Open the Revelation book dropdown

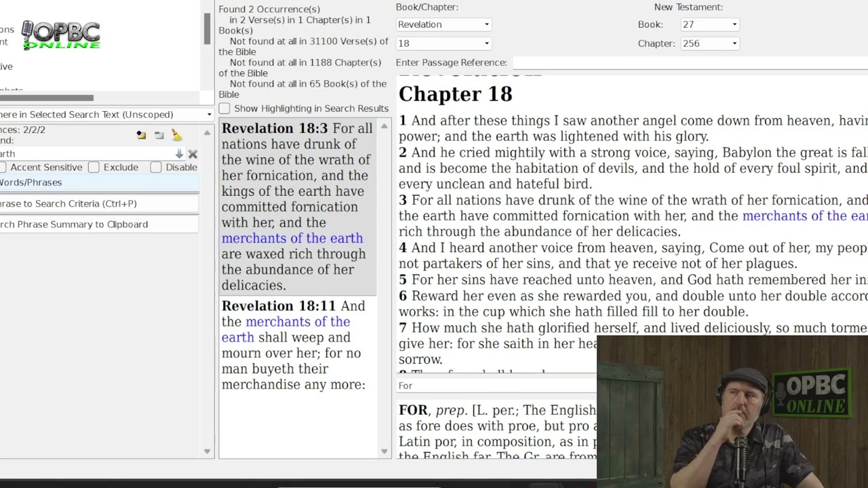pos(443,24)
